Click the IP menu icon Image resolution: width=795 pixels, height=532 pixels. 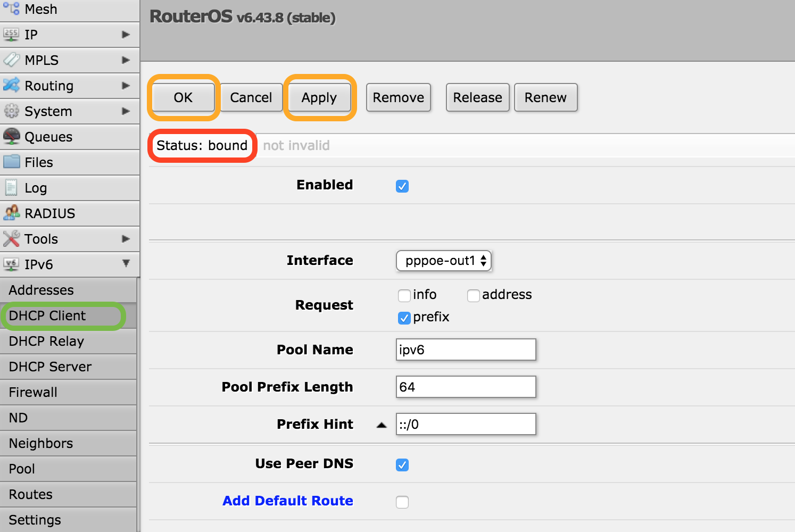point(11,35)
